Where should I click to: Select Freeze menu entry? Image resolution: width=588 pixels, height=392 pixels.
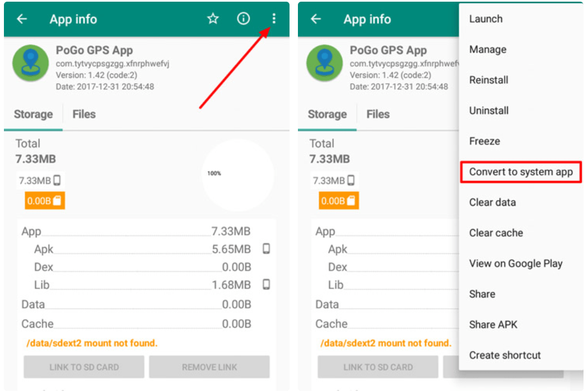pos(520,141)
